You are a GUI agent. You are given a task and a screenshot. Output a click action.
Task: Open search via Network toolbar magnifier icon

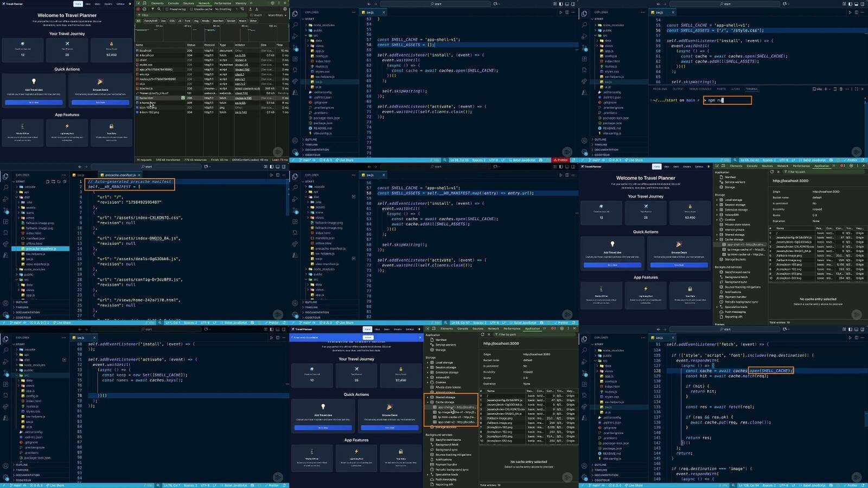(x=158, y=9)
